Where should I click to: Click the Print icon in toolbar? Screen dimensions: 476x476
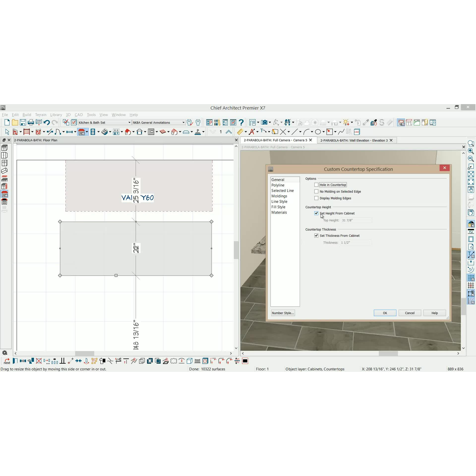[31, 122]
